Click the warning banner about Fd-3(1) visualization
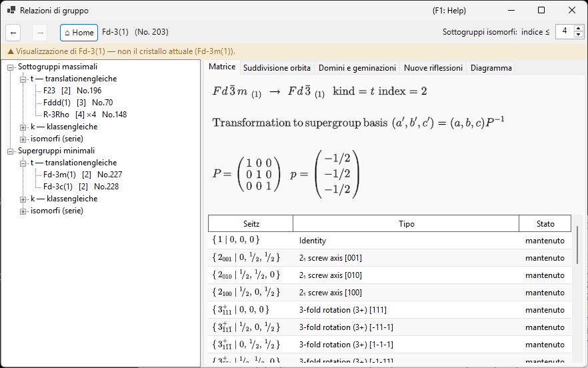Image resolution: width=588 pixels, height=368 pixels. [x=294, y=51]
